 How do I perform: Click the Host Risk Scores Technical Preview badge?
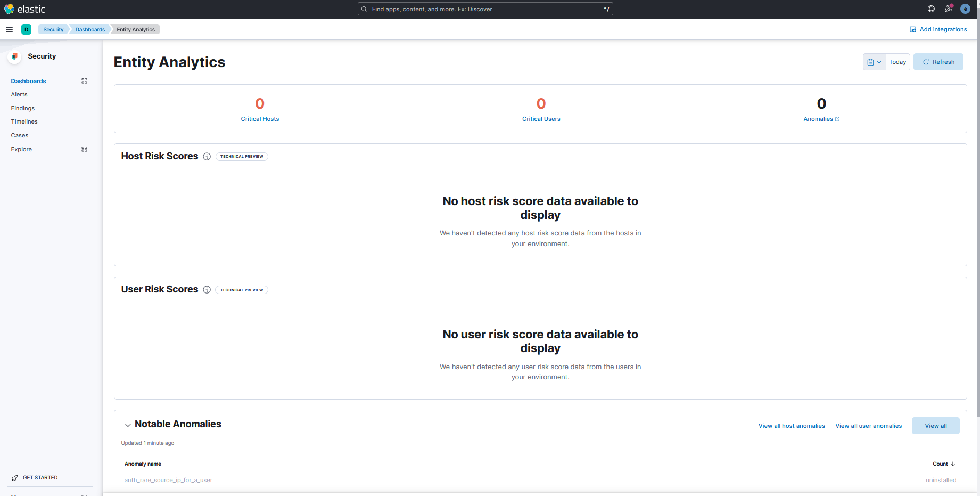[x=242, y=157]
